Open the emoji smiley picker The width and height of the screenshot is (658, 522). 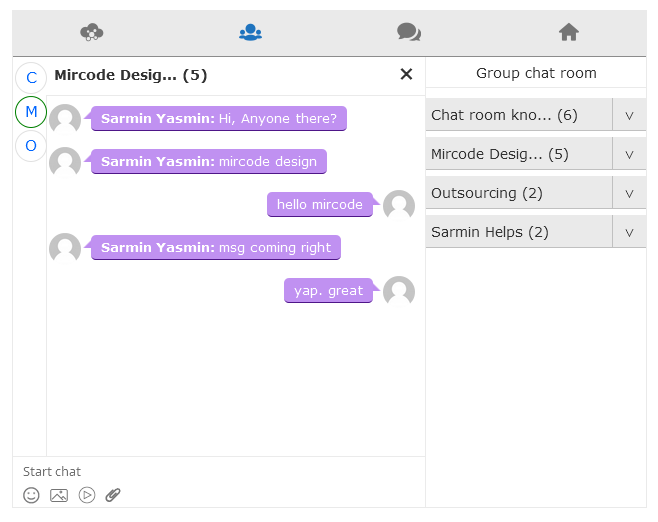click(x=31, y=495)
